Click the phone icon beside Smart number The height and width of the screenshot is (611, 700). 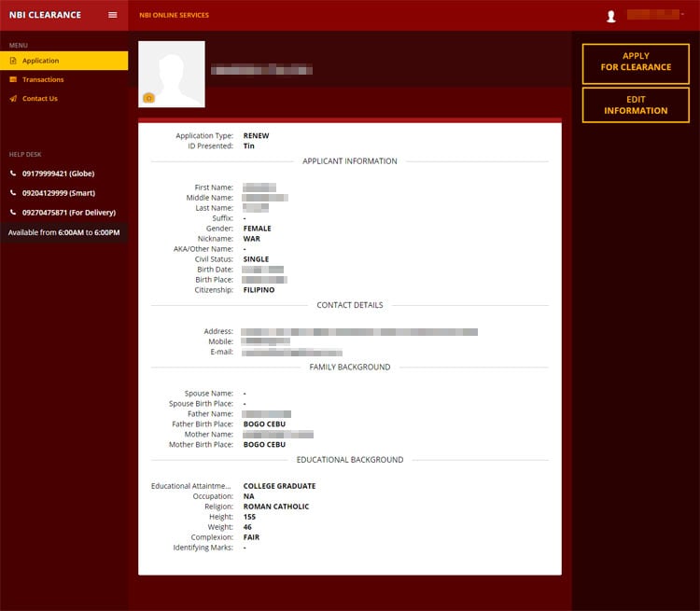(13, 193)
